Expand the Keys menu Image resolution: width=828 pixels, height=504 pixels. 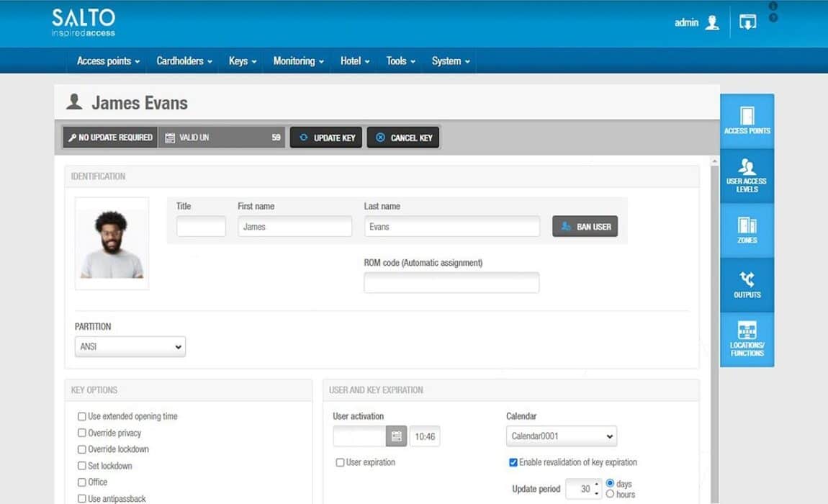point(243,61)
